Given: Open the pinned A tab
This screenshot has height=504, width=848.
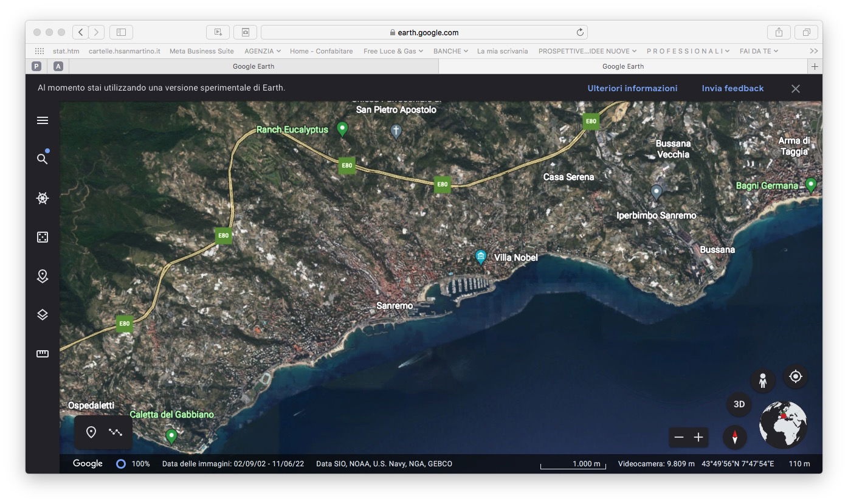Looking at the screenshot, I should click(x=58, y=66).
